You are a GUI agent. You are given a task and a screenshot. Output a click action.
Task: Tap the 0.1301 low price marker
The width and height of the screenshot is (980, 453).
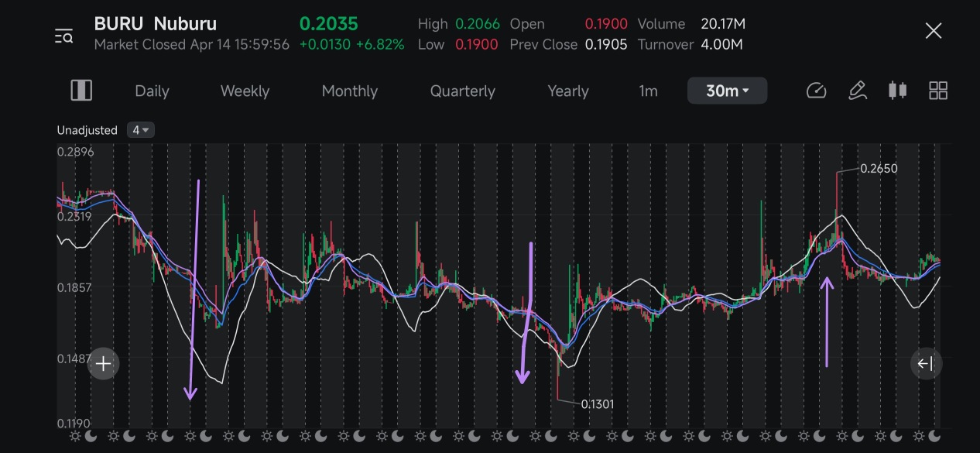click(x=597, y=403)
